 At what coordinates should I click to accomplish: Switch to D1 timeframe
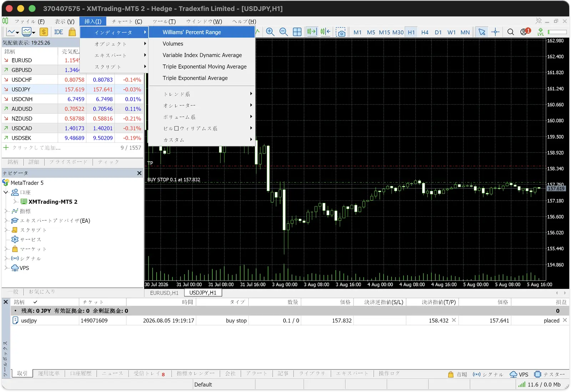(438, 32)
